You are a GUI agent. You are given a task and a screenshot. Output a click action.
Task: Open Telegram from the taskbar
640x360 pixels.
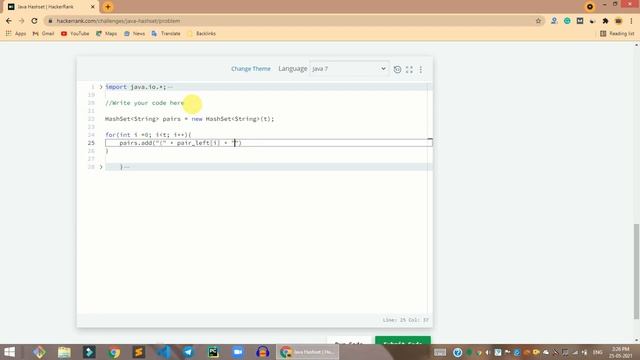coord(188,352)
